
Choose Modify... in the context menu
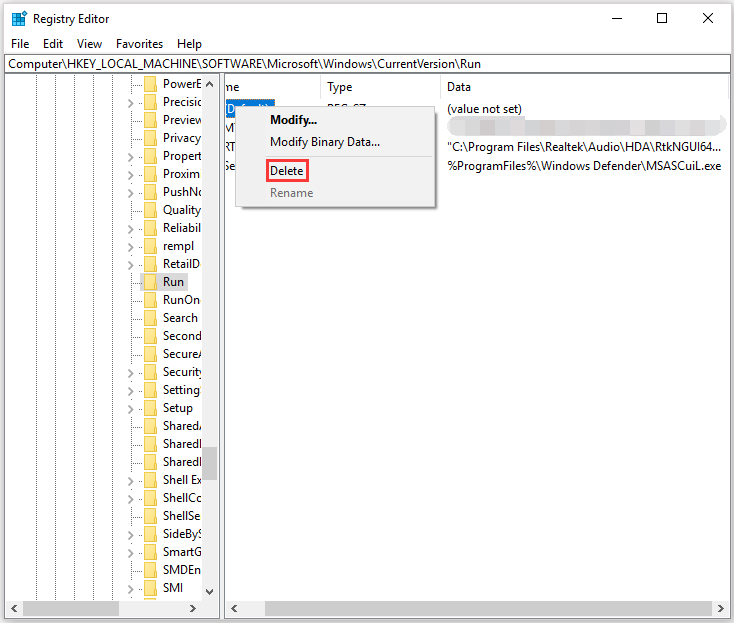pos(293,120)
